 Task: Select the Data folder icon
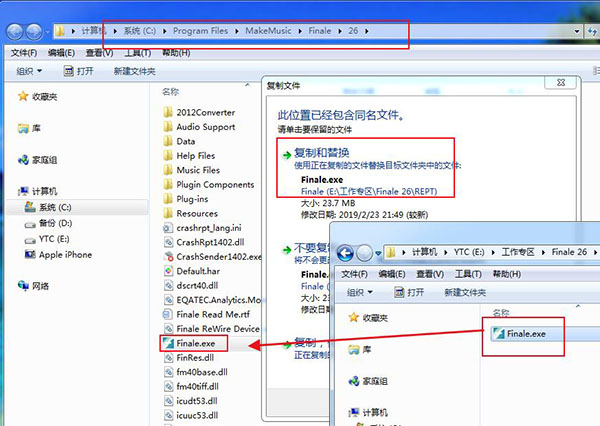pyautogui.click(x=168, y=141)
